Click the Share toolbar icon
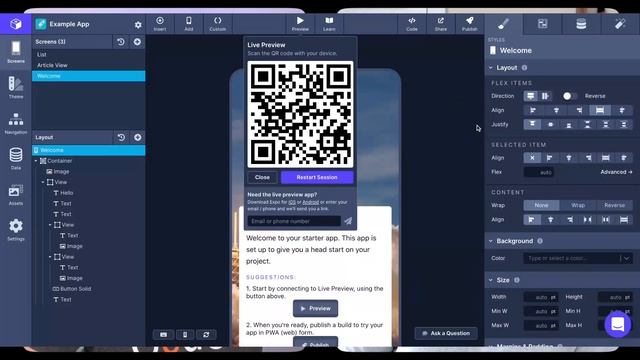640x360 pixels. point(440,24)
